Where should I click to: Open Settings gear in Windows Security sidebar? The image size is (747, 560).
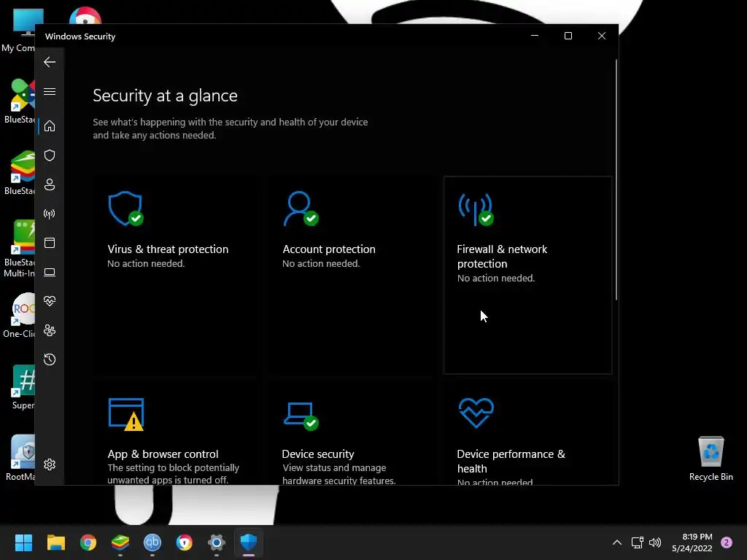pos(50,464)
